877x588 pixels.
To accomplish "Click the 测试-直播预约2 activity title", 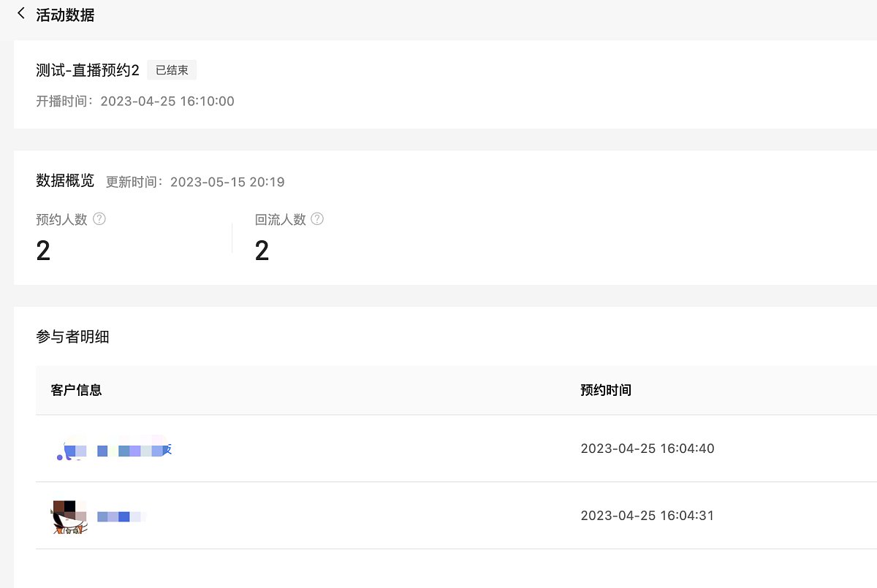I will [x=88, y=70].
